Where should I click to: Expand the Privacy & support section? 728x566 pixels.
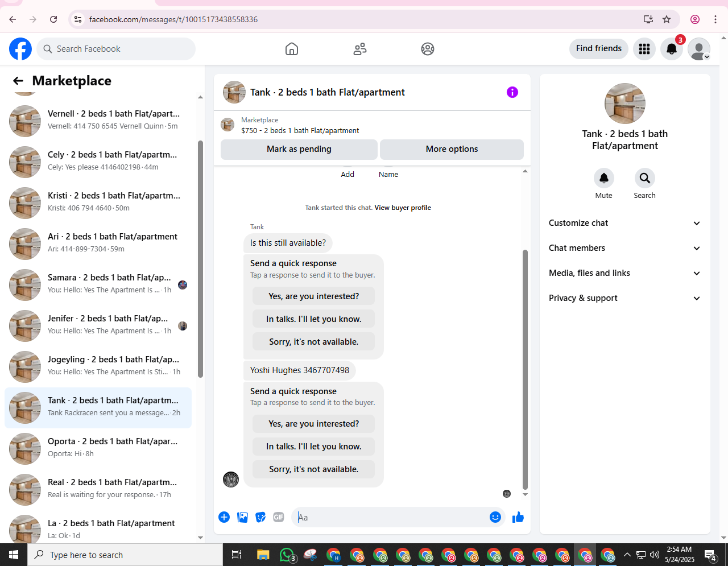tap(624, 298)
